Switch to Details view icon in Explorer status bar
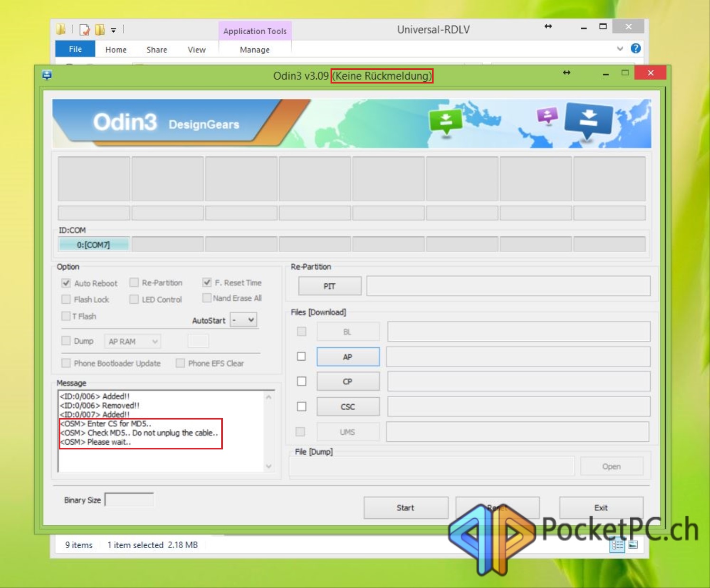The width and height of the screenshot is (710, 588). click(x=617, y=545)
